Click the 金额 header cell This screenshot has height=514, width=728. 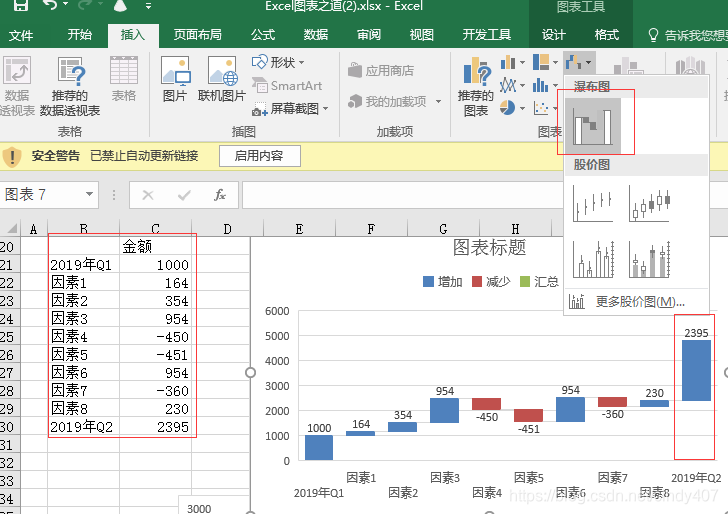coord(156,247)
